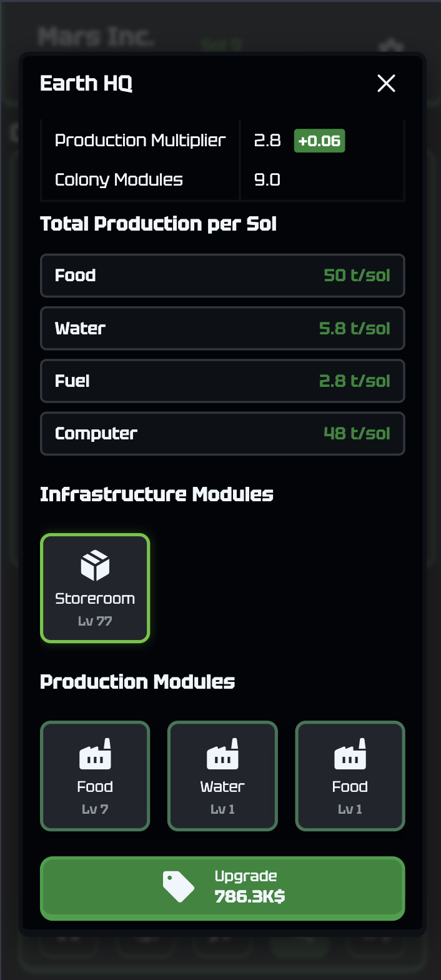441x980 pixels.
Task: Click the Storeroom Lv 77 level label
Action: click(95, 621)
